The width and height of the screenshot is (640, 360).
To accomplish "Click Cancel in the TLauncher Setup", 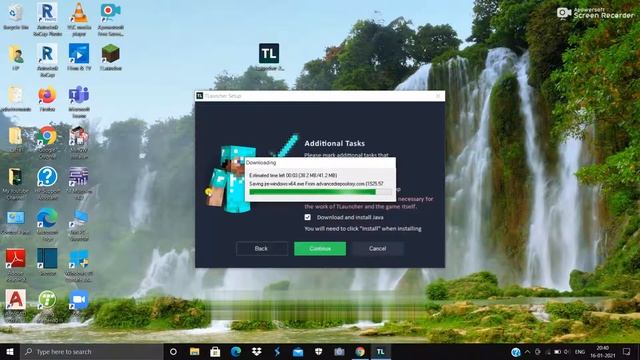I will pyautogui.click(x=378, y=249).
